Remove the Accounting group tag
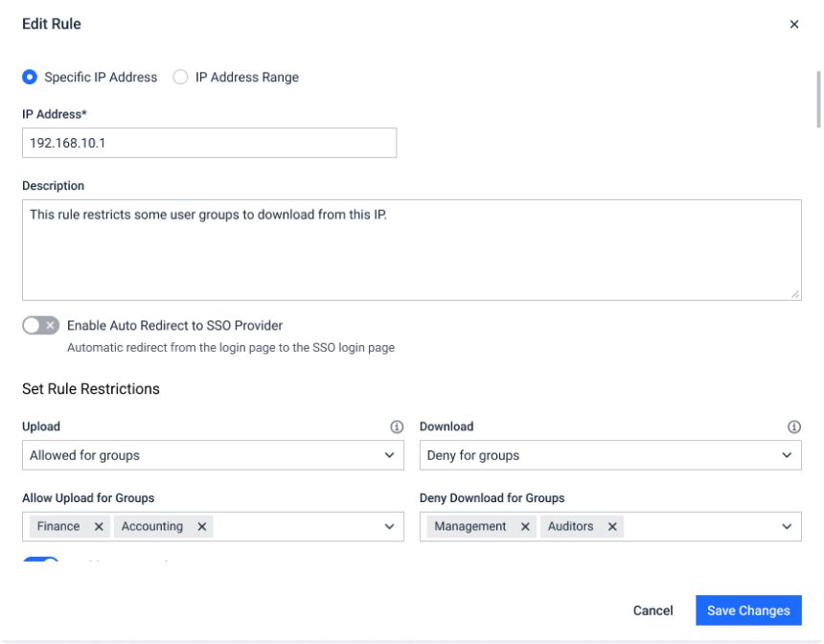 201,526
